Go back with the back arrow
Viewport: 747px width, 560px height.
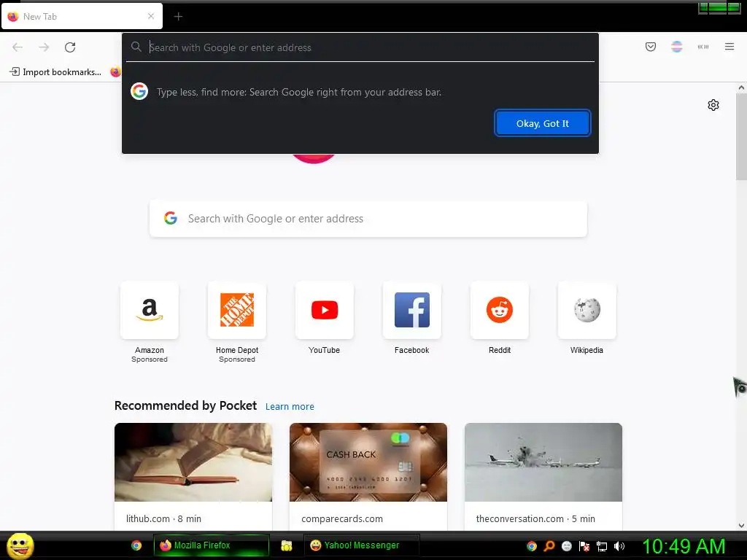(x=18, y=47)
